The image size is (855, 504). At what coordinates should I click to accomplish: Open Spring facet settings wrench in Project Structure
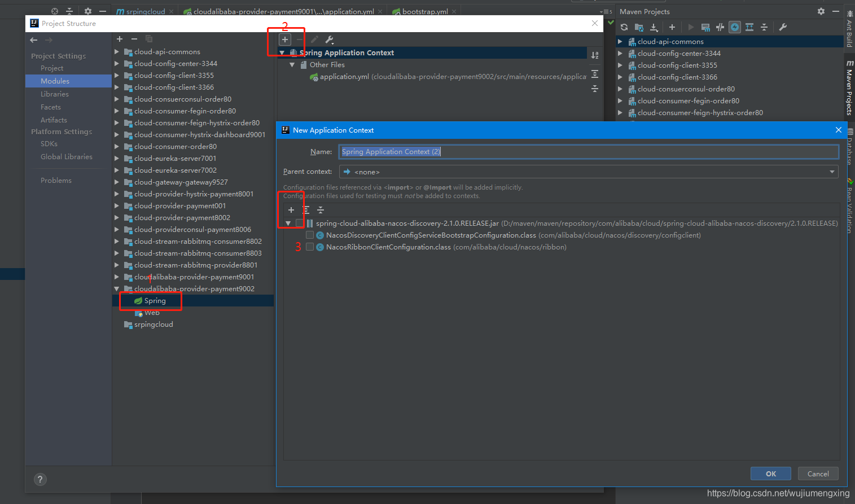coord(330,40)
